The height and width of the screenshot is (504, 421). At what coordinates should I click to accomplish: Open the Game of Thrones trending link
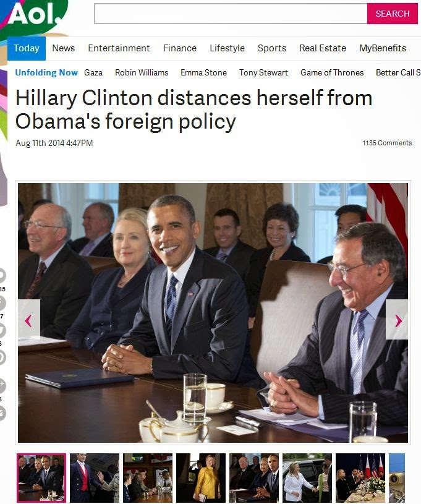(332, 72)
